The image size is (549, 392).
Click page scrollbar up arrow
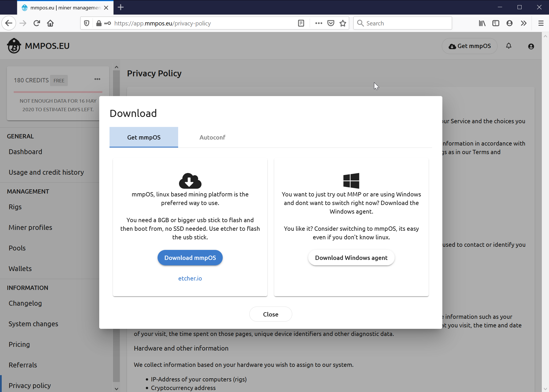click(x=545, y=36)
